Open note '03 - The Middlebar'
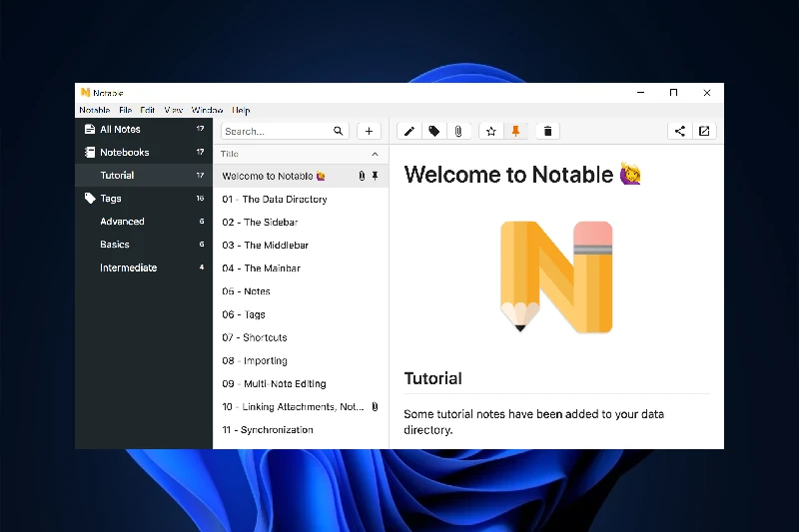 coord(301,245)
